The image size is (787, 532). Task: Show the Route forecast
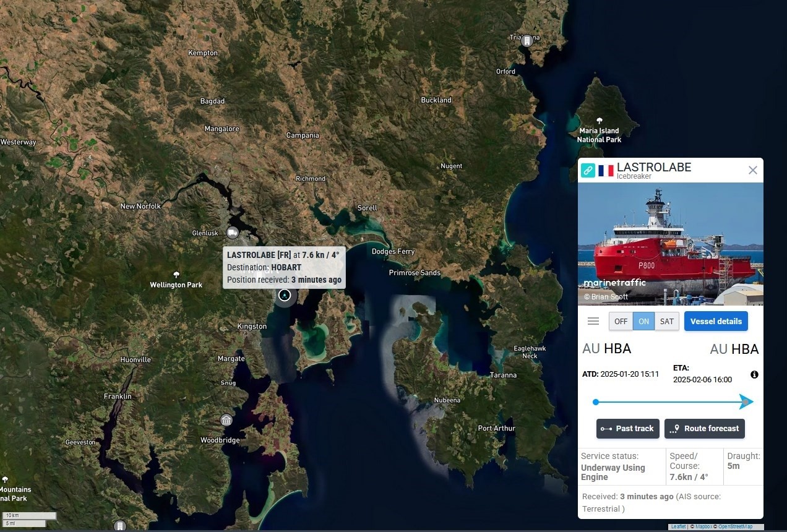click(x=705, y=429)
